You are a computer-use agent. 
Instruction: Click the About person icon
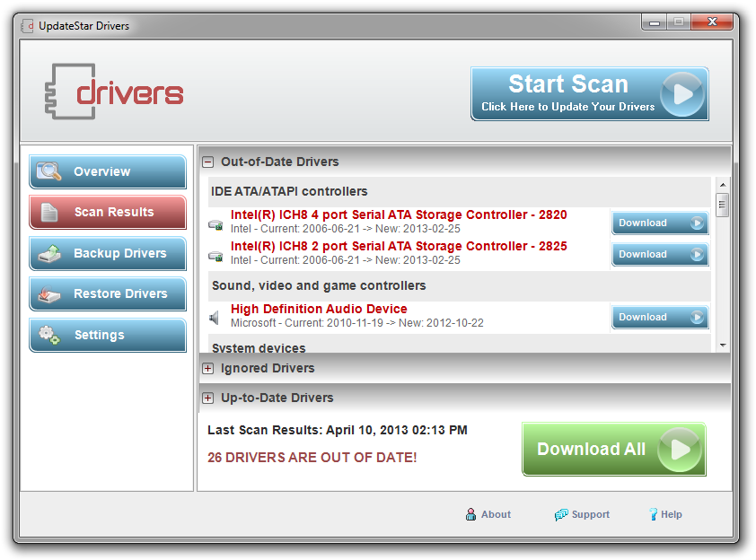point(470,514)
